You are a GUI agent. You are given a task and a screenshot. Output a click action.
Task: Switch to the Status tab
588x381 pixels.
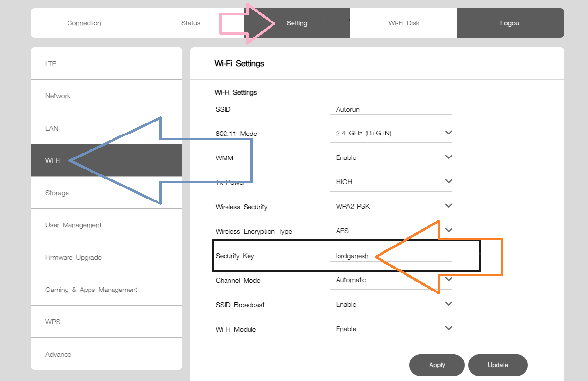click(190, 22)
